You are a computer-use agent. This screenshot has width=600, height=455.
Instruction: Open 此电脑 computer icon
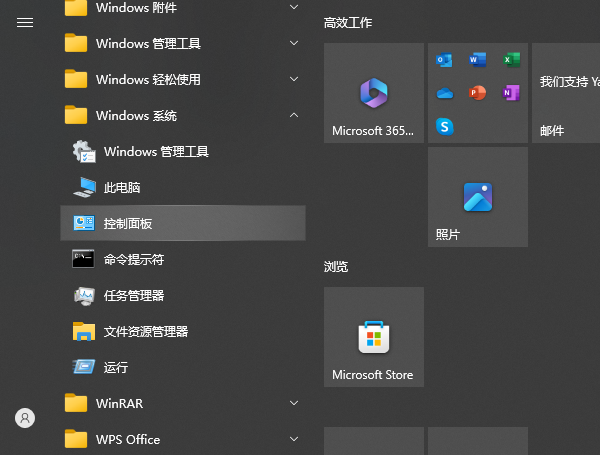pos(84,187)
